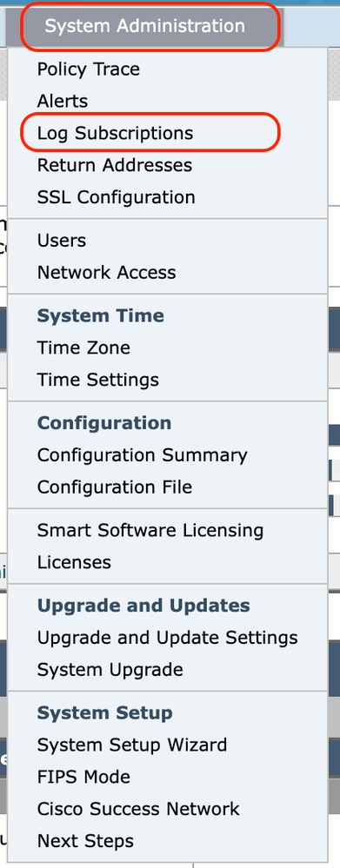Viewport: 340px width, 868px height.
Task: Open the Alerts menu entry
Action: click(63, 102)
